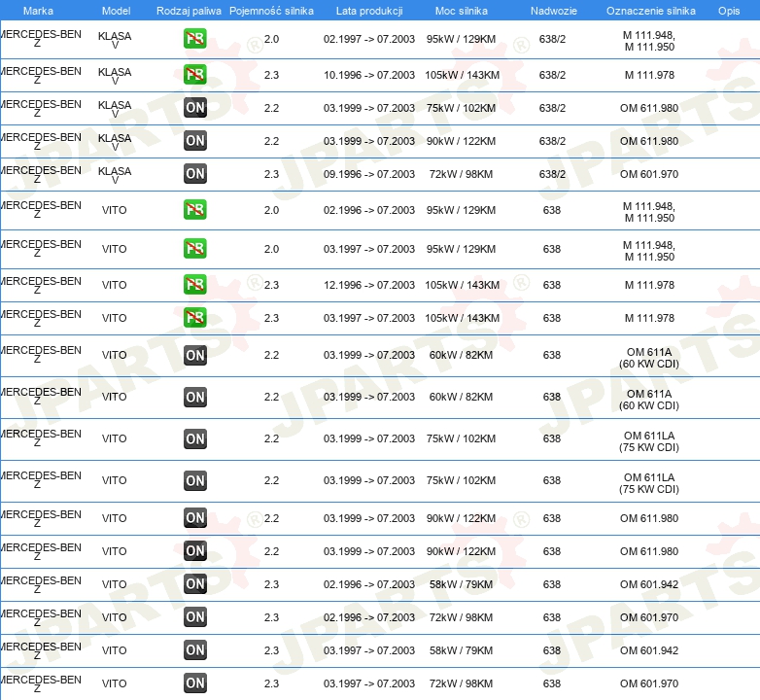
Task: Click the Opis column header
Action: coord(729,11)
